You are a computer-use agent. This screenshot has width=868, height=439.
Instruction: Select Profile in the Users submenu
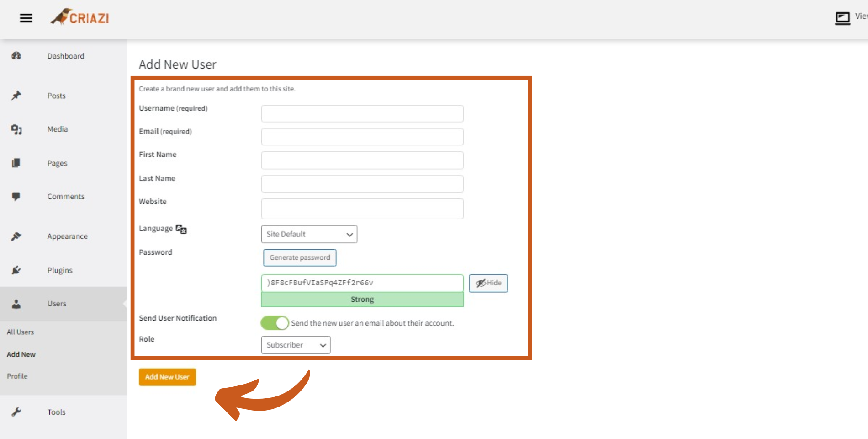17,376
